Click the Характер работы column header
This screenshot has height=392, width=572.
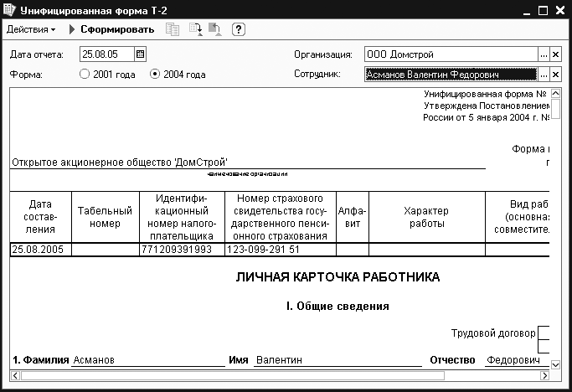tap(427, 217)
